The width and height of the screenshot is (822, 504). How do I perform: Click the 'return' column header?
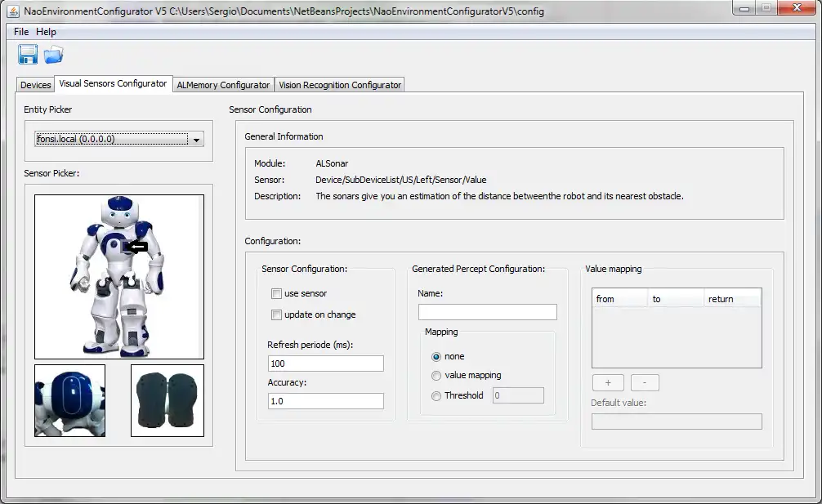[x=732, y=299]
